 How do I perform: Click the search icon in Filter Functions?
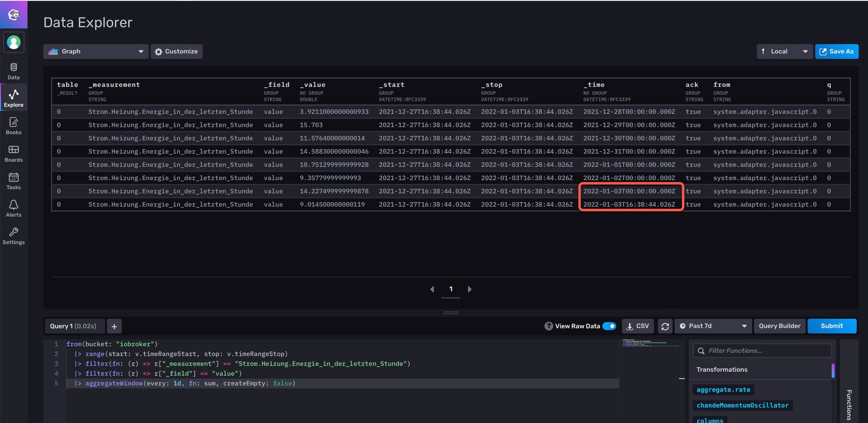pyautogui.click(x=701, y=351)
